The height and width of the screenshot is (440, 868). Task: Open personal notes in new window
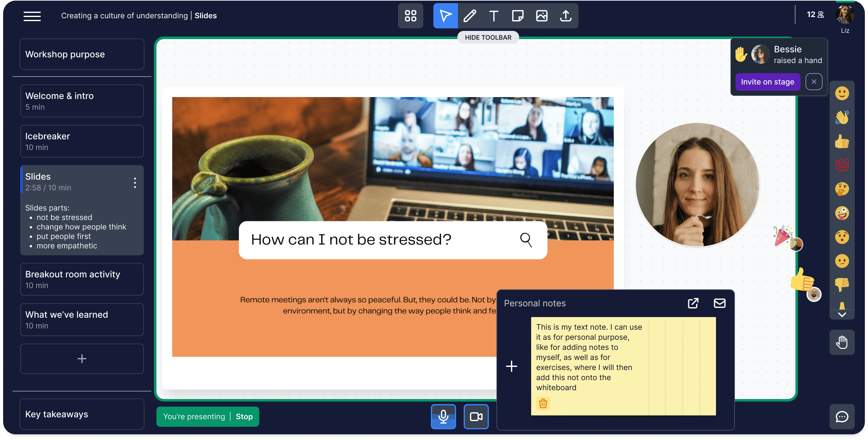(693, 303)
